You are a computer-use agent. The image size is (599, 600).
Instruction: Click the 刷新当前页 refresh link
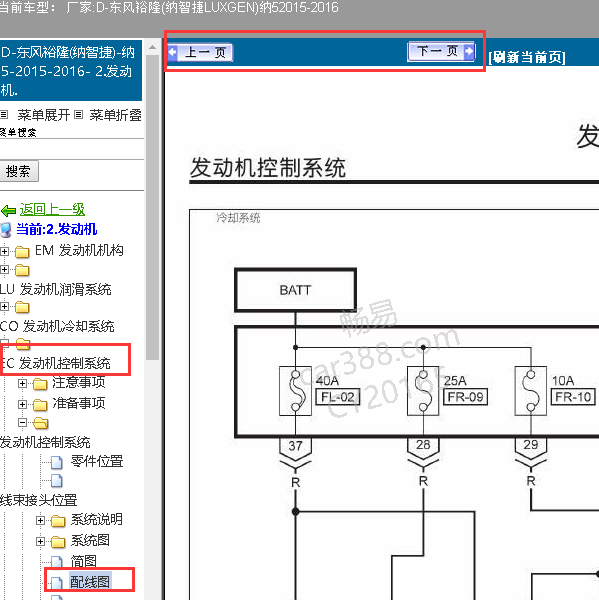pos(527,57)
